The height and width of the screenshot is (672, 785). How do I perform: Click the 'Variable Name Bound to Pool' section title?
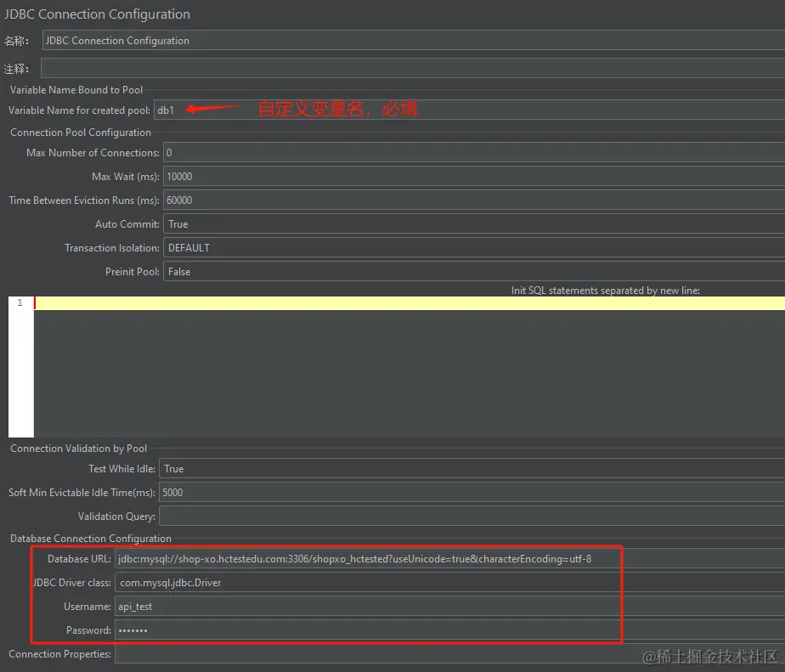pyautogui.click(x=76, y=90)
